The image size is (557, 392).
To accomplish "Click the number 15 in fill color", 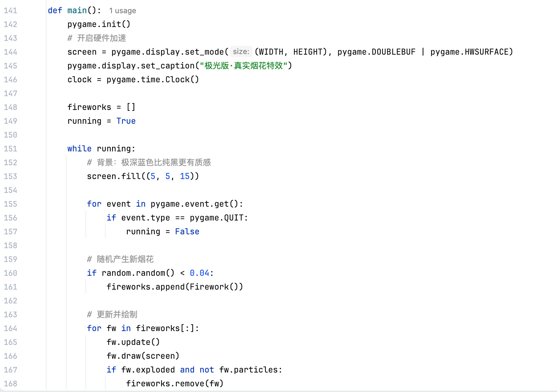I will coord(185,177).
